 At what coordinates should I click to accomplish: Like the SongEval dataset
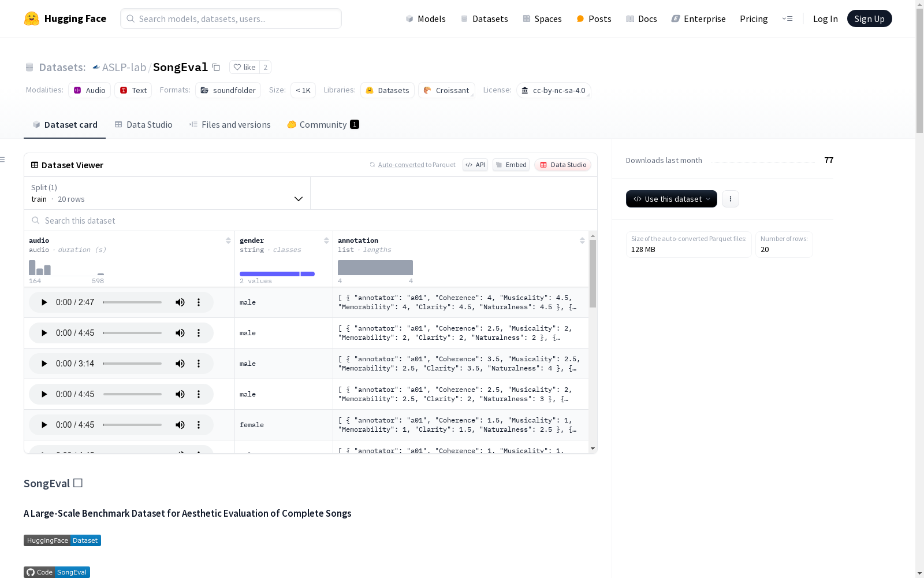click(244, 67)
